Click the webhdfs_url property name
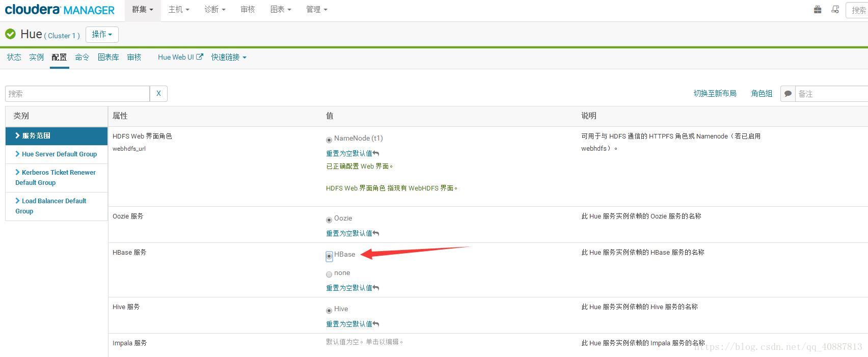Screen dimensions: 868x357 pyautogui.click(x=129, y=149)
